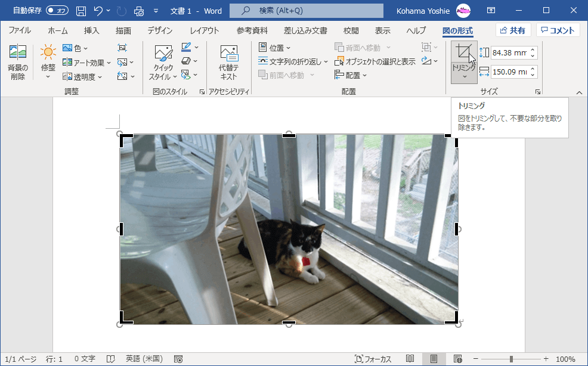Image resolution: width=588 pixels, height=366 pixels.
Task: Click the Picture Effects icon
Action: click(186, 61)
